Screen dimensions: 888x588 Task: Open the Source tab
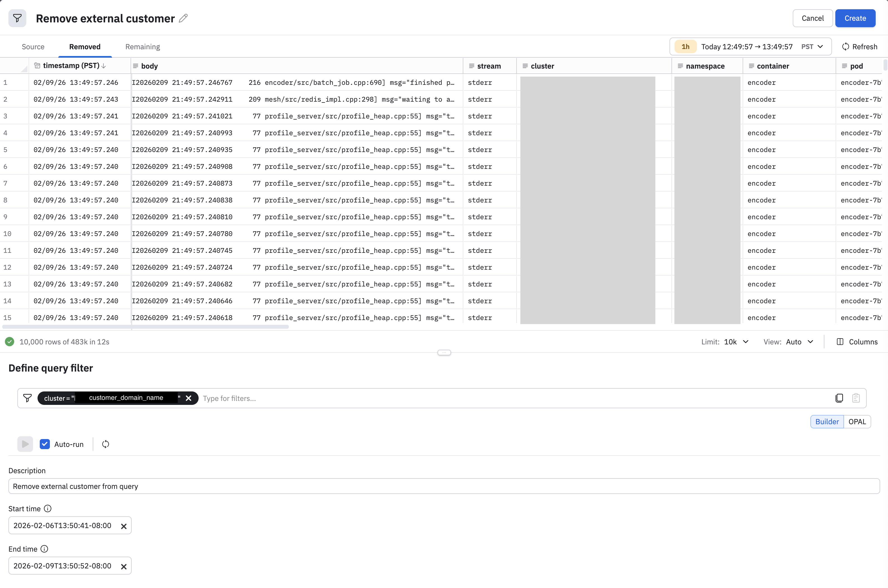[33, 46]
